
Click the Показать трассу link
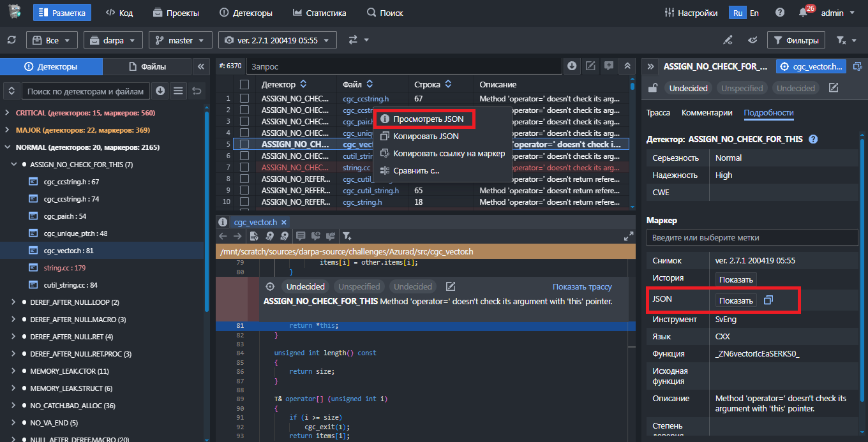tap(582, 287)
